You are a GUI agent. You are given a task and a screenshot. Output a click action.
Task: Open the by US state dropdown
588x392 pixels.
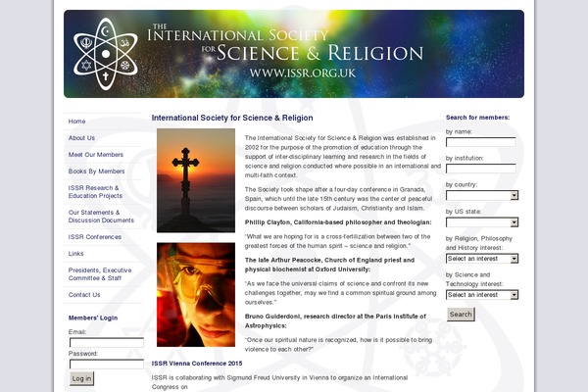point(482,222)
